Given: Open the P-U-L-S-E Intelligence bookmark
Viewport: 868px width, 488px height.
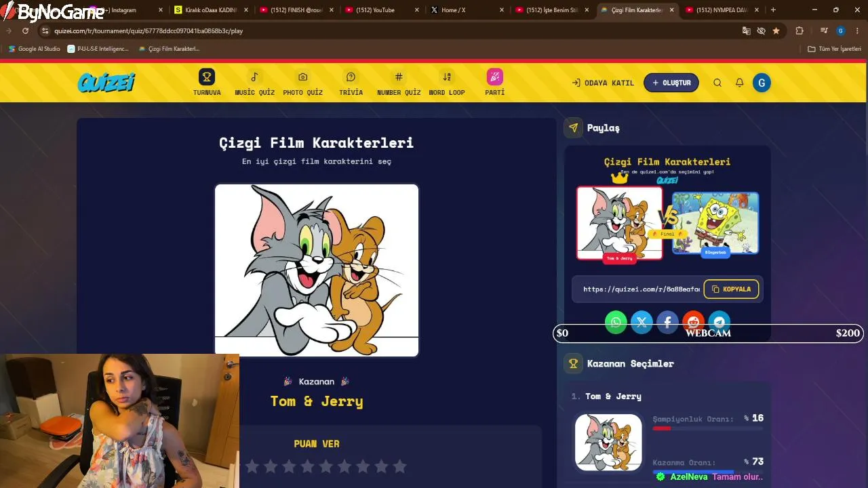Looking at the screenshot, I should pos(98,49).
